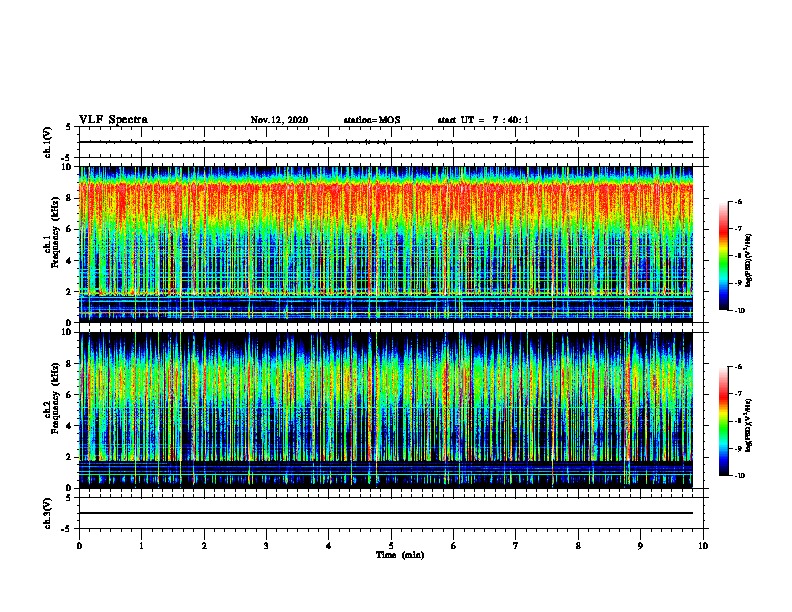Click the ch.2 spectrogram color scale bar
Screen dimensions: 792x612
[x=724, y=421]
